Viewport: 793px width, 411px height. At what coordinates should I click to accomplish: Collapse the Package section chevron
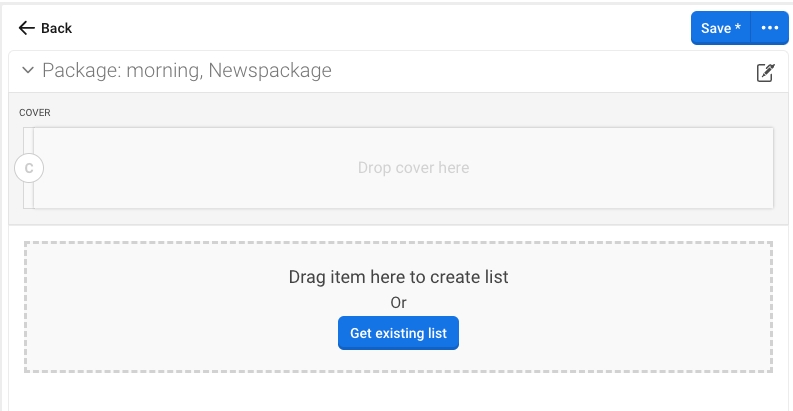point(27,71)
